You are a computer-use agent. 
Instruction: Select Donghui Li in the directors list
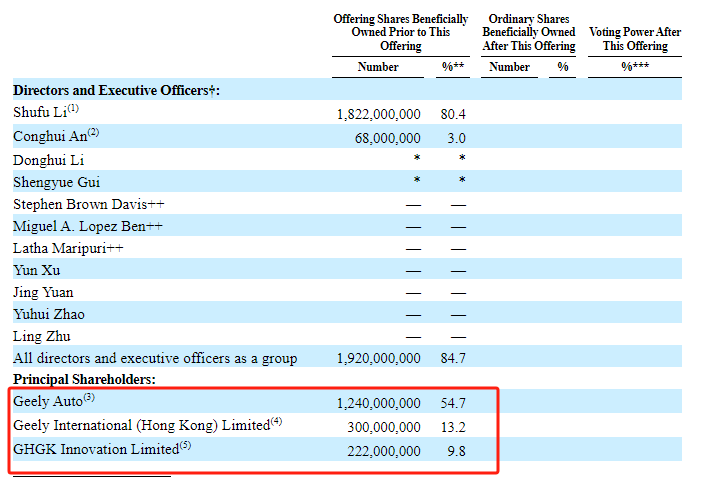point(47,159)
